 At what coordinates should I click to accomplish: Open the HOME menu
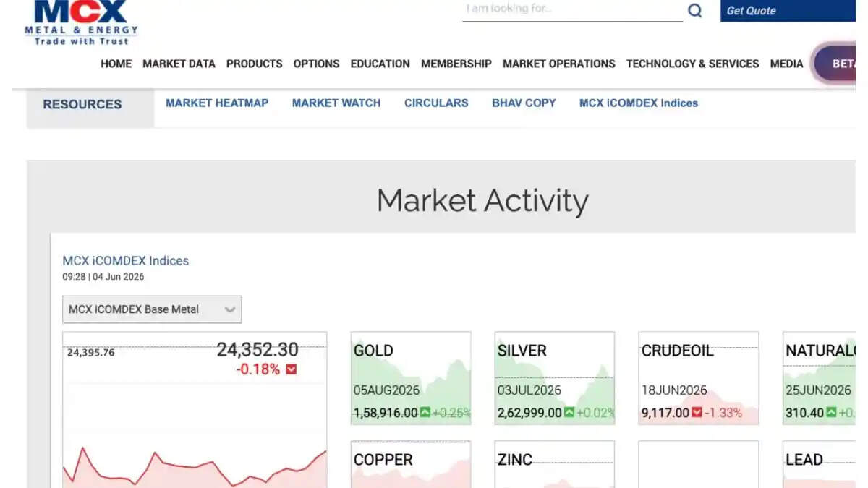click(116, 64)
